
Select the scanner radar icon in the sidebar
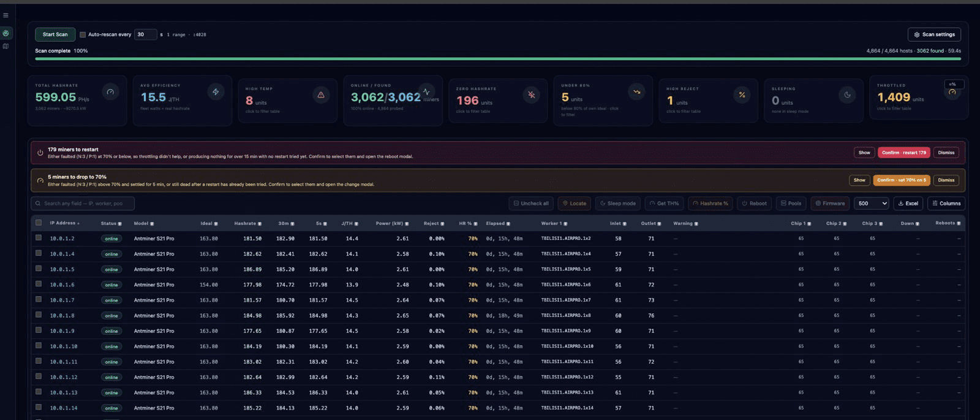point(6,33)
